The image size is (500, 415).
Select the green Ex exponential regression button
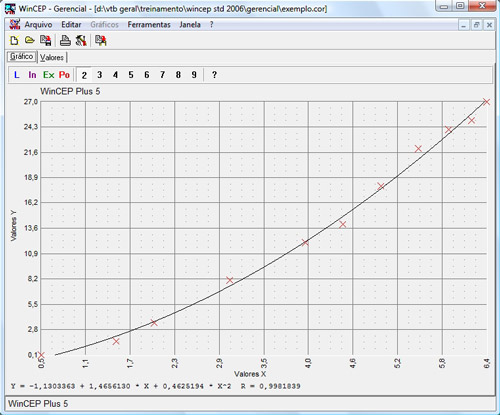[49, 75]
